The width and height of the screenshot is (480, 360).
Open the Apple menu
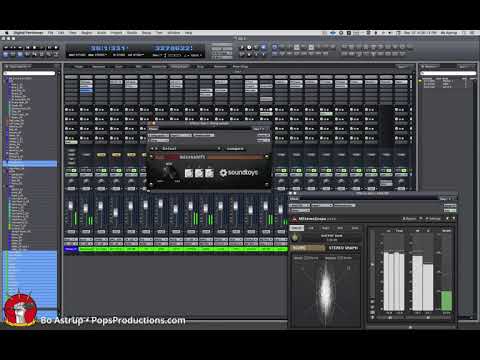point(6,33)
